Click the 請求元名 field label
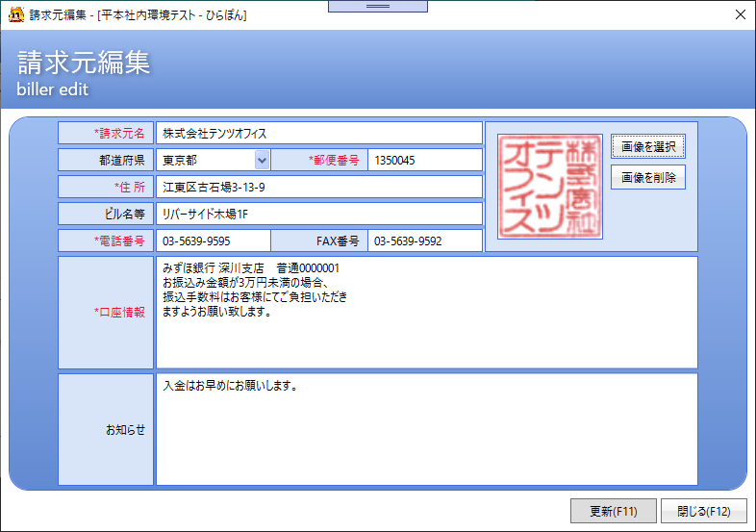The height and width of the screenshot is (532, 756). coord(106,133)
